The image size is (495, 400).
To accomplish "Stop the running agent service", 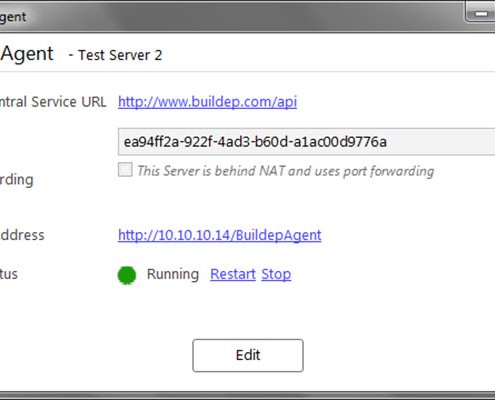I will point(276,274).
